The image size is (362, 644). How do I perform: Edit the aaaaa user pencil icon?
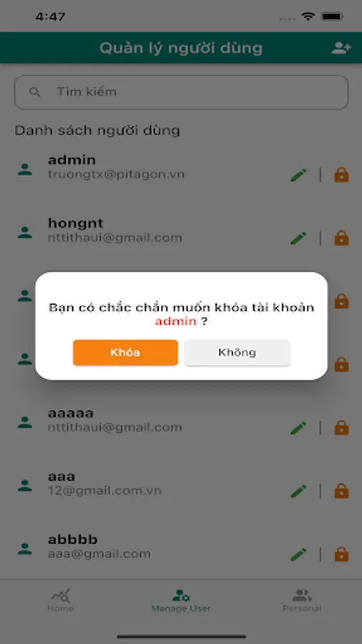pyautogui.click(x=298, y=428)
